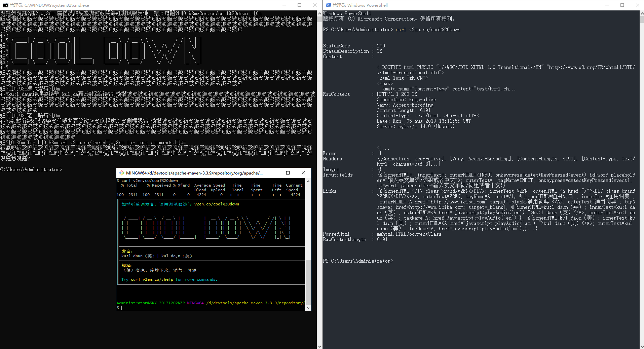Screen dimensions: 644x349
Task: Maximize the Windows PowerShell window
Action: coord(622,5)
